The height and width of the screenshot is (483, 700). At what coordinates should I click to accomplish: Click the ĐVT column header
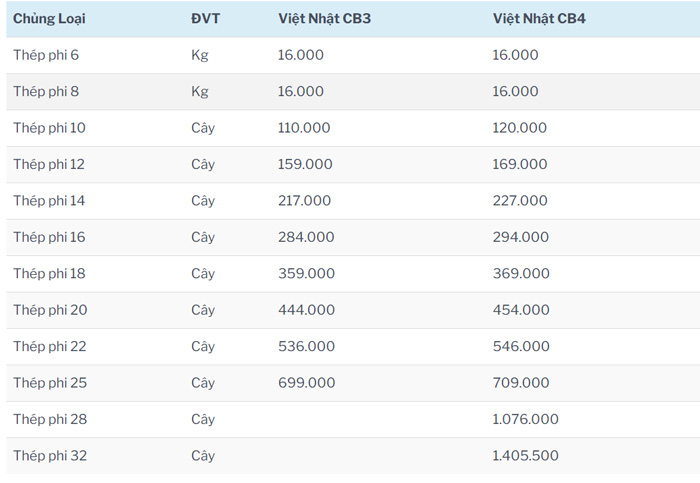[x=205, y=19]
